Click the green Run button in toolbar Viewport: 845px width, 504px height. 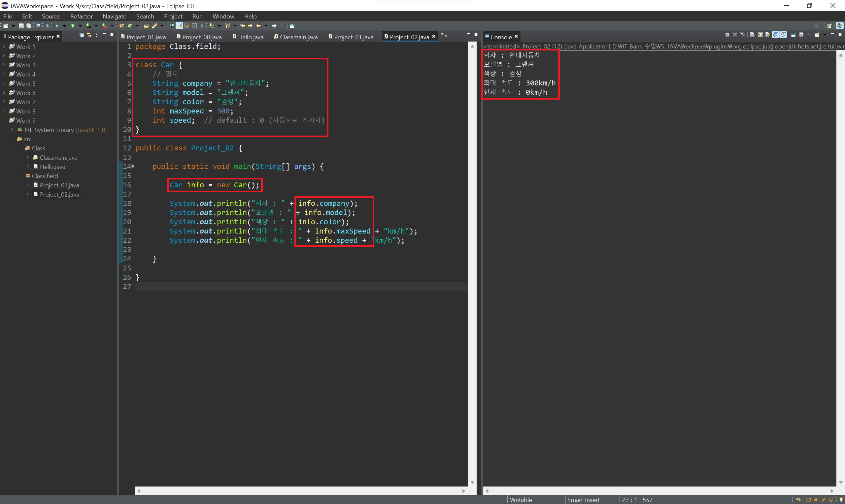tap(73, 26)
